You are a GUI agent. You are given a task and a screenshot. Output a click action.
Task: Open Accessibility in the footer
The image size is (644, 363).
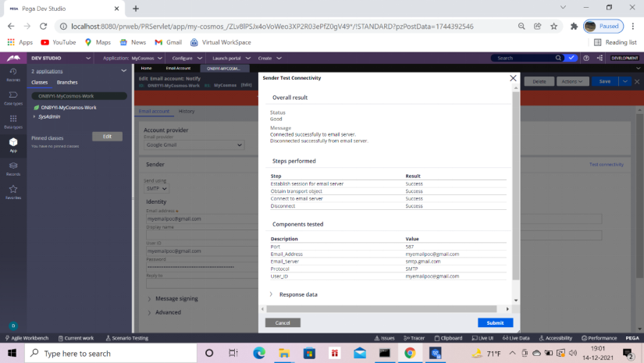[x=555, y=338]
